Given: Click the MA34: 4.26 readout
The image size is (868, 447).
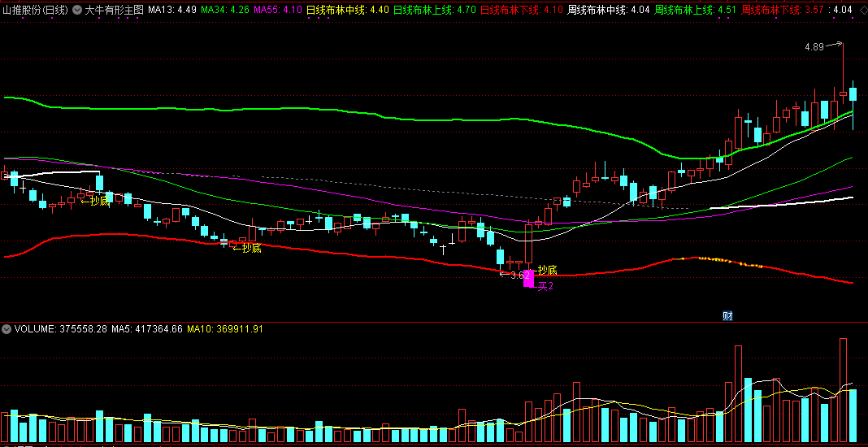Looking at the screenshot, I should (225, 10).
